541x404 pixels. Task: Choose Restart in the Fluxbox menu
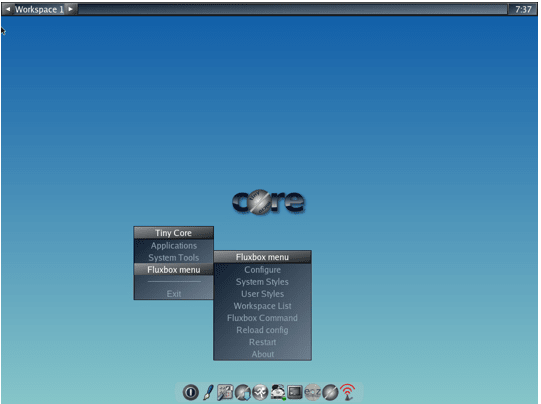tap(262, 342)
